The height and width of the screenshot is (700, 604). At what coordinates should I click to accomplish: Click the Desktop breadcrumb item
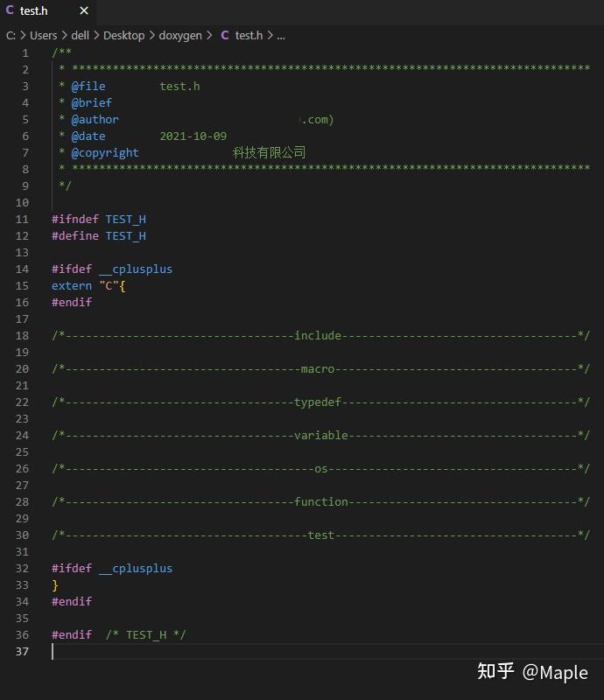[x=124, y=35]
